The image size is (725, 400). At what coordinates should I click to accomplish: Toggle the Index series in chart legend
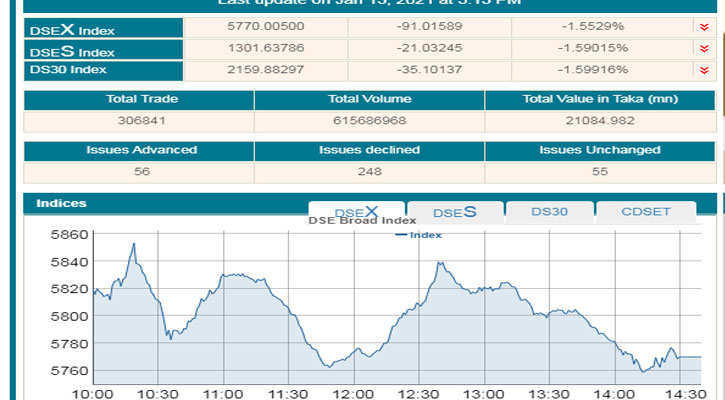click(419, 234)
